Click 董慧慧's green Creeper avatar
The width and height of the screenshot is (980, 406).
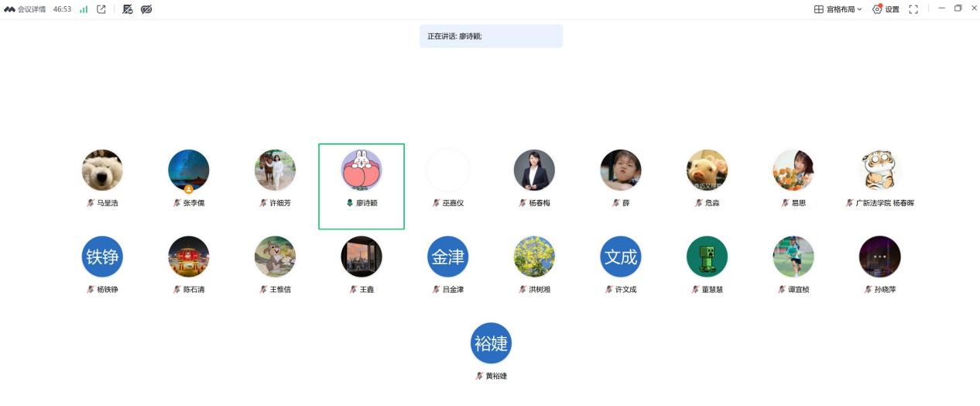tap(708, 256)
